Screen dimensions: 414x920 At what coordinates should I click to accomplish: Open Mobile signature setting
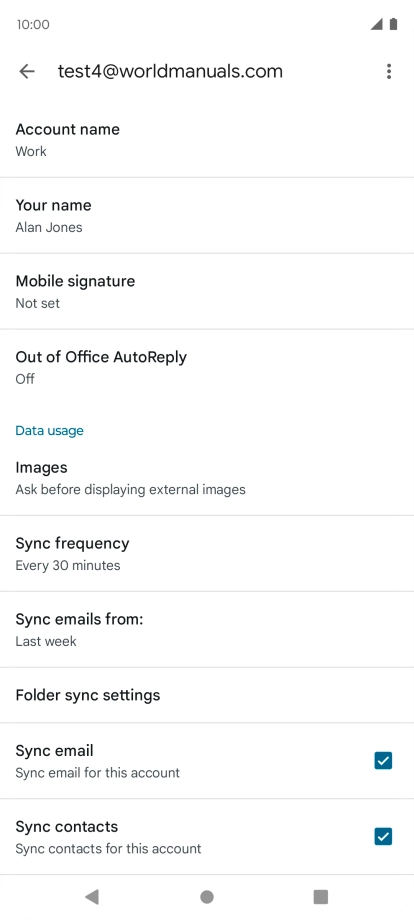[x=207, y=291]
